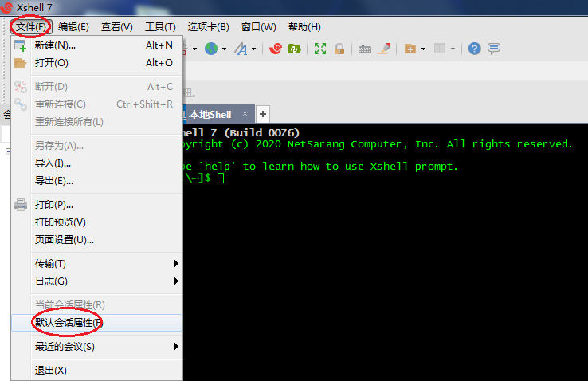Expand the 日志(G) submenu
The image size is (588, 381).
97,281
